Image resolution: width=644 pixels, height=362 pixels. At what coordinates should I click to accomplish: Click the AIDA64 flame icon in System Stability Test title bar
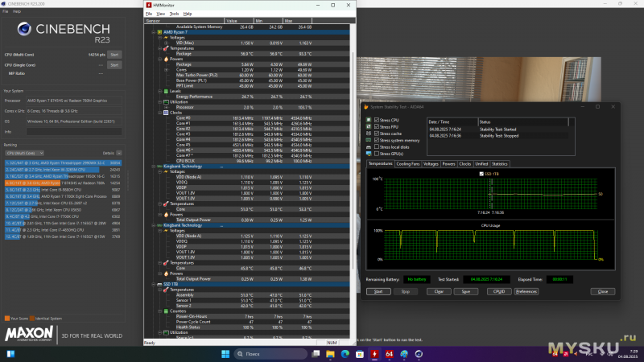[365, 107]
